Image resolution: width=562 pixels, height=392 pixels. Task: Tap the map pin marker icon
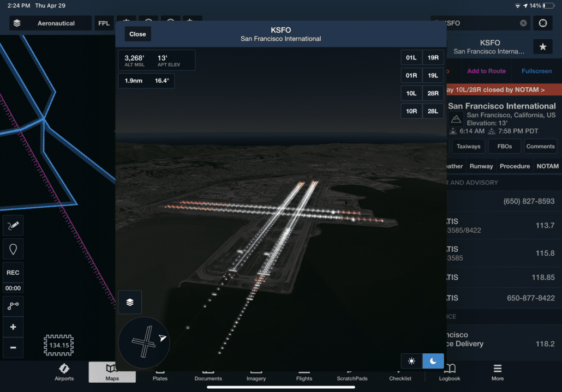(13, 249)
